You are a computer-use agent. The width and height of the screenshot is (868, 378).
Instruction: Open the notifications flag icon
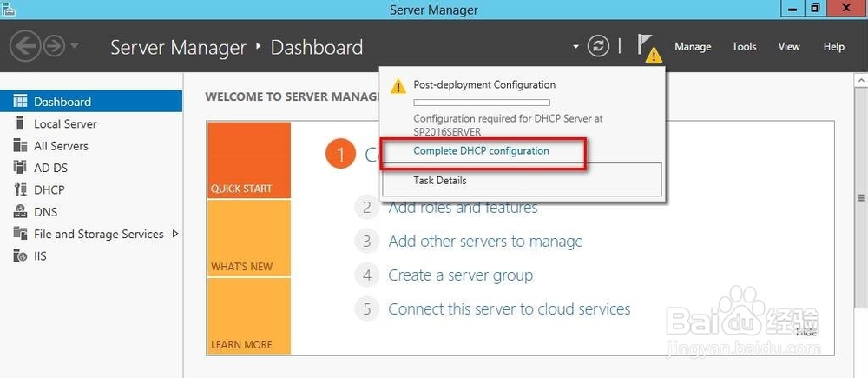(x=647, y=46)
